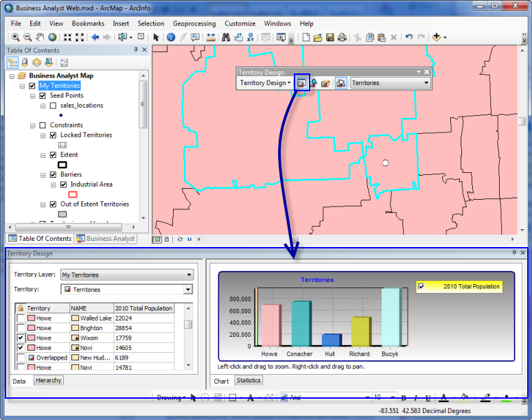Uncheck the 2010 Total Population legend checkbox
Image resolution: width=532 pixels, height=420 pixels.
click(421, 286)
